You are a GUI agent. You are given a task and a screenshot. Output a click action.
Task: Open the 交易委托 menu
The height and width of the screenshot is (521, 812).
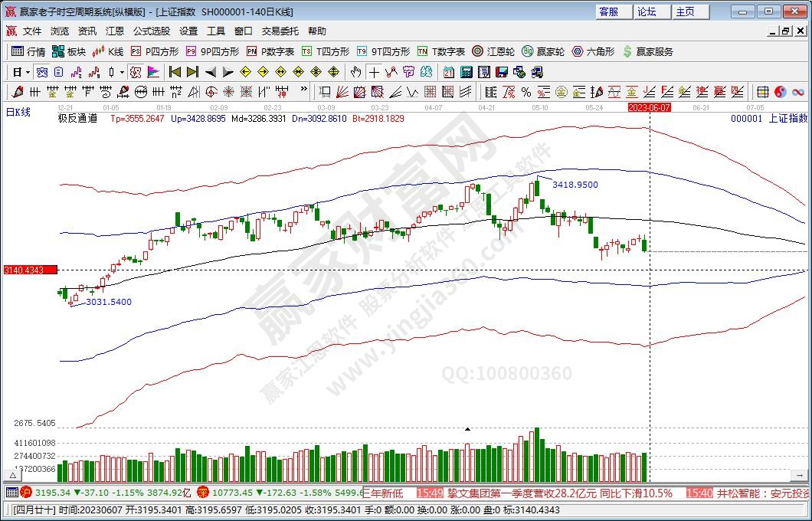coord(280,31)
